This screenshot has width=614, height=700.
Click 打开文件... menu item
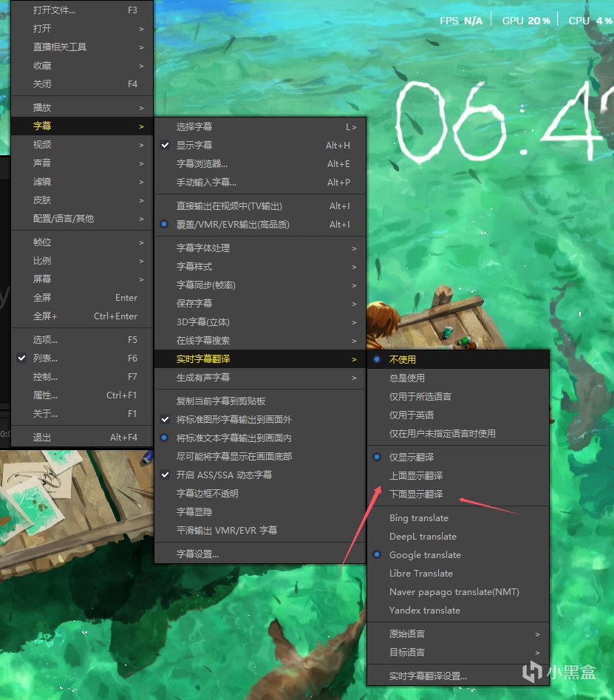pos(82,10)
